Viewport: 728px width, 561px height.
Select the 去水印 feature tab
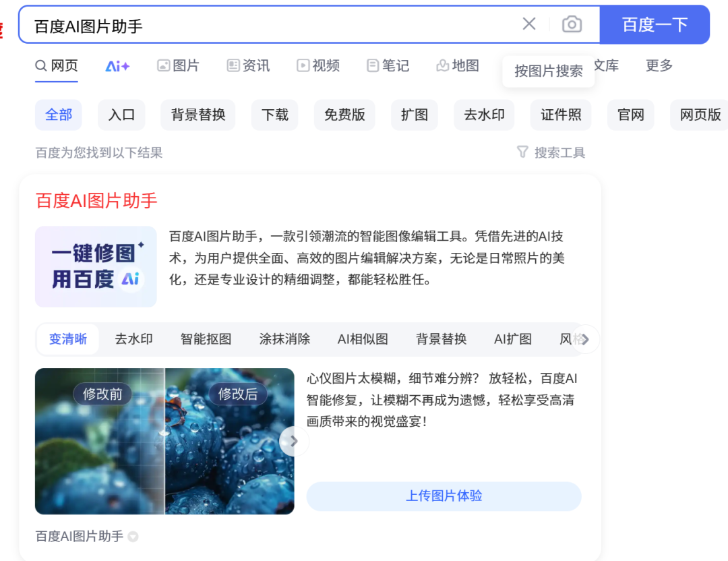pos(133,339)
